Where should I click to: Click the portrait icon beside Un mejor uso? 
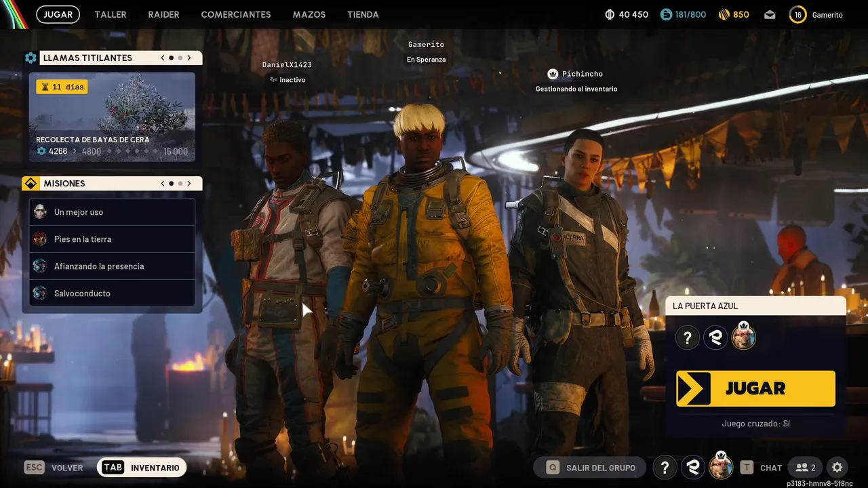tap(40, 212)
